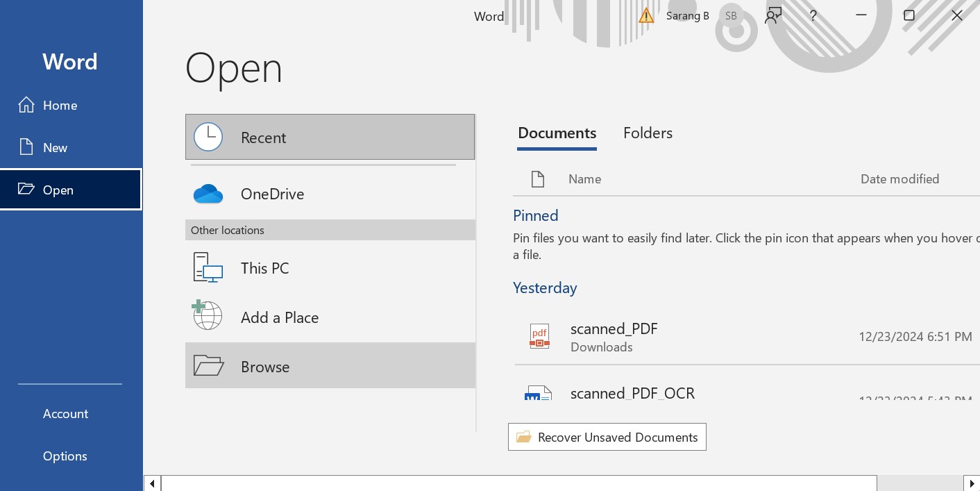Viewport: 980px width, 491px height.
Task: Click the Pinned section heading
Action: click(x=536, y=215)
